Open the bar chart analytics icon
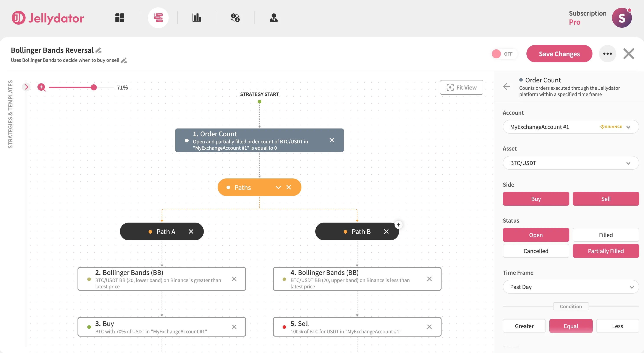Screen dimensions: 644x353 pos(197,18)
